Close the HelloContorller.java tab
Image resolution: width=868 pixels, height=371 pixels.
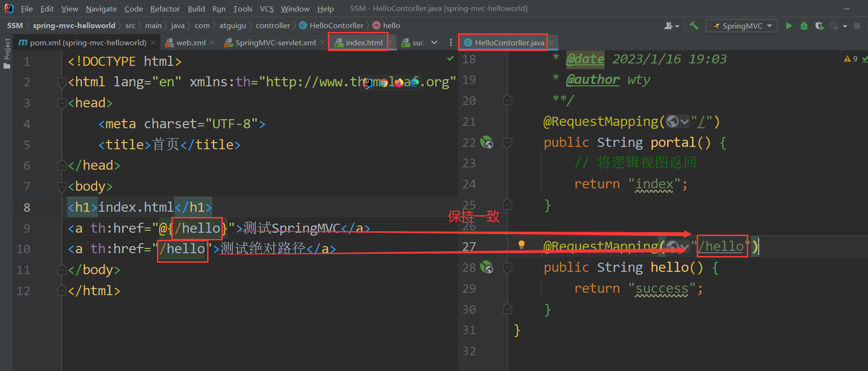click(x=551, y=42)
